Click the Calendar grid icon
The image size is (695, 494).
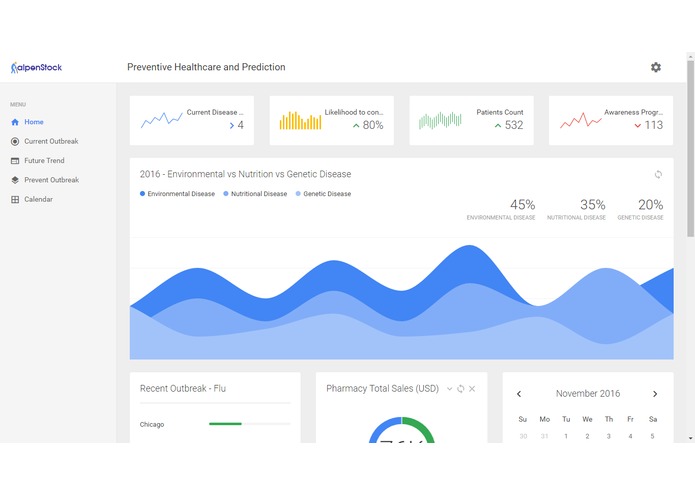coord(15,199)
